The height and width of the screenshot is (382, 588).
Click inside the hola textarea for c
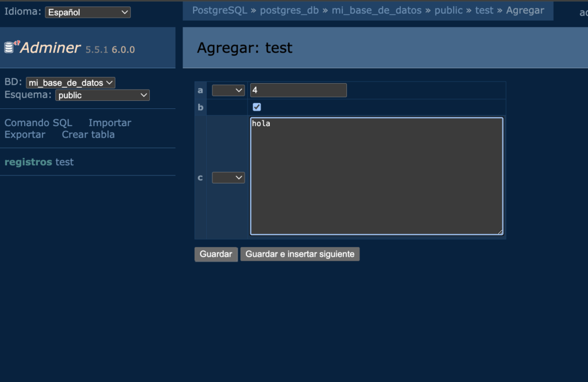377,177
